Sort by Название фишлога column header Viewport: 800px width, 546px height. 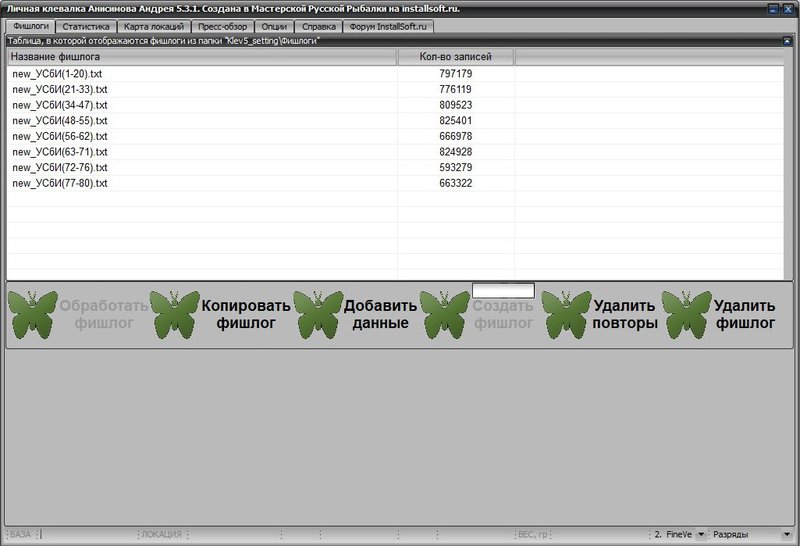(x=202, y=57)
